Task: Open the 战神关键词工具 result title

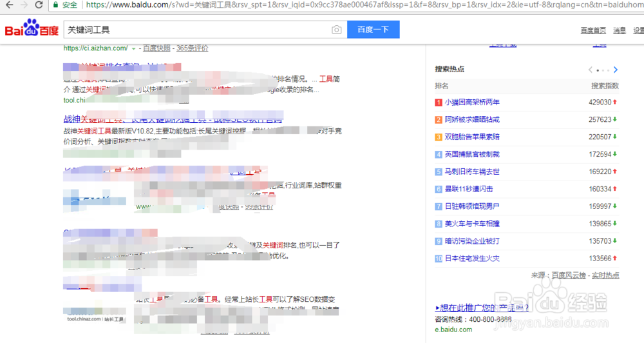Action: coord(173,119)
